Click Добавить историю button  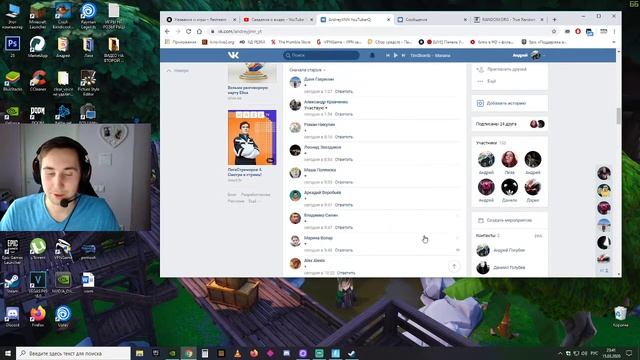click(510, 103)
